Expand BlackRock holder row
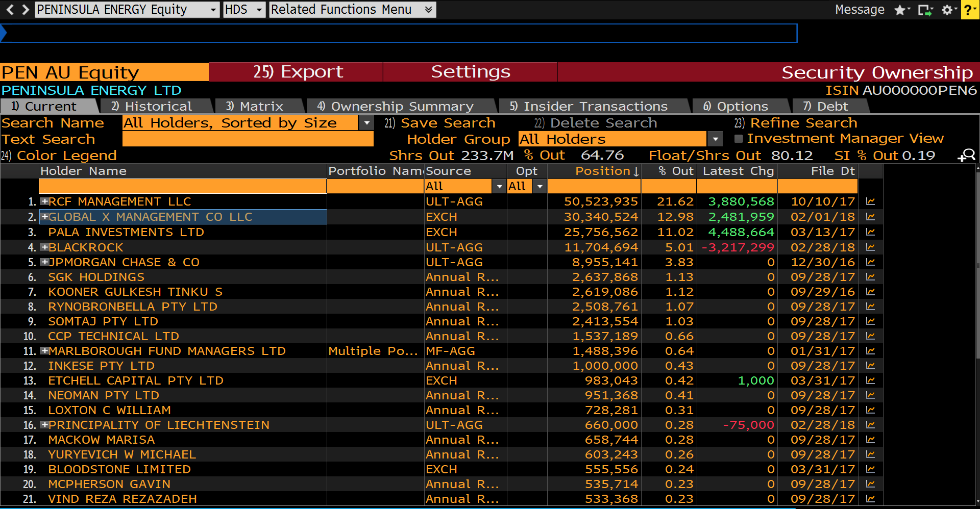Image resolution: width=980 pixels, height=509 pixels. pos(44,247)
